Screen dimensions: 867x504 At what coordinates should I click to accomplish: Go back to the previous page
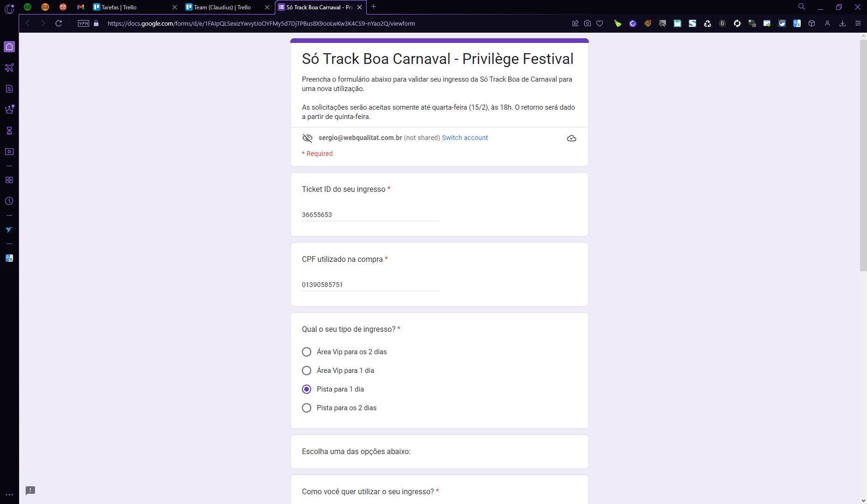28,23
